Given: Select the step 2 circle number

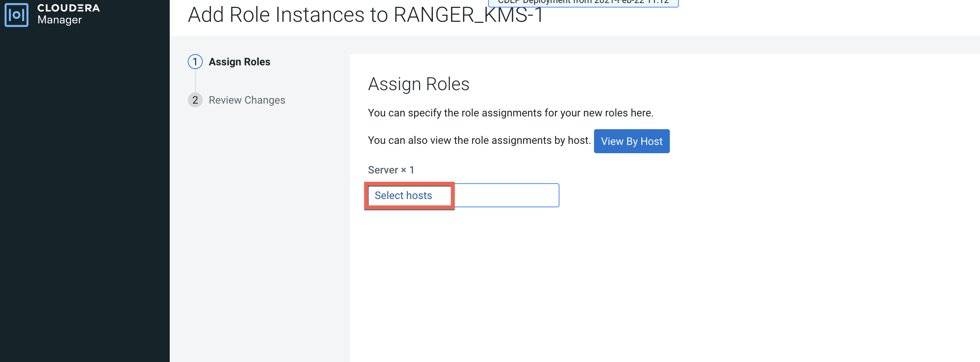Looking at the screenshot, I should click(195, 100).
